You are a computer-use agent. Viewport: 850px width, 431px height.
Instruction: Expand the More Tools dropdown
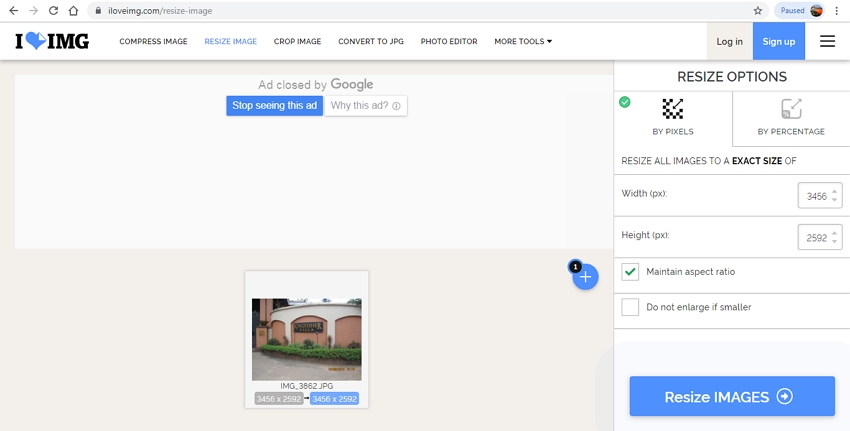[x=523, y=42]
